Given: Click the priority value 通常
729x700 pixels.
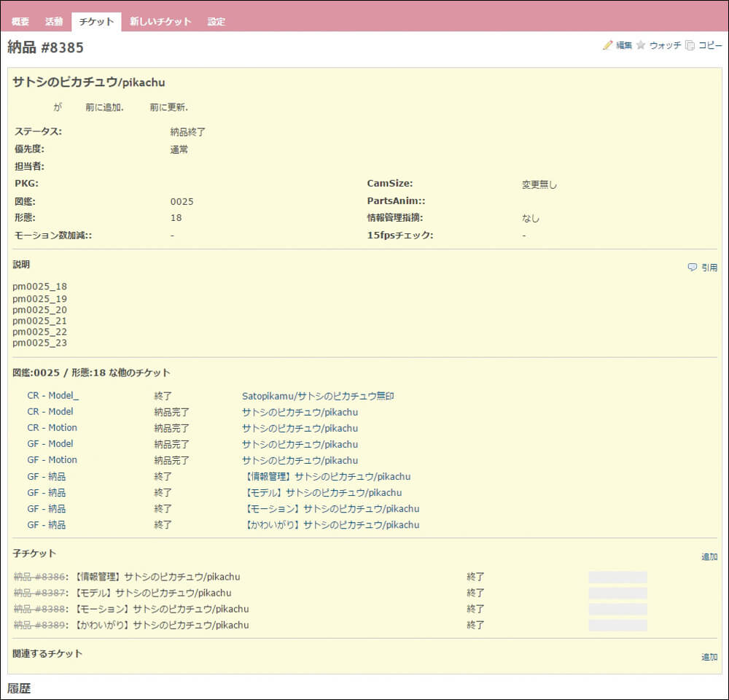Looking at the screenshot, I should coord(179,149).
